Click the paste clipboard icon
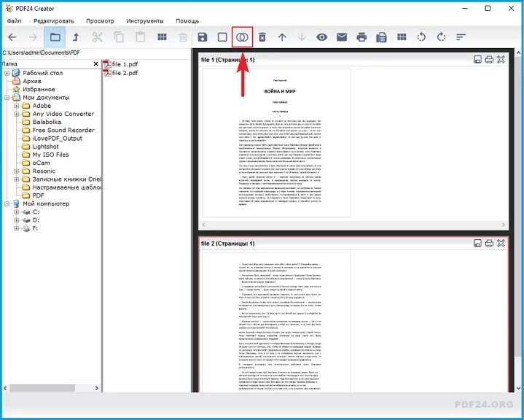Image resolution: width=524 pixels, height=420 pixels. tap(141, 37)
